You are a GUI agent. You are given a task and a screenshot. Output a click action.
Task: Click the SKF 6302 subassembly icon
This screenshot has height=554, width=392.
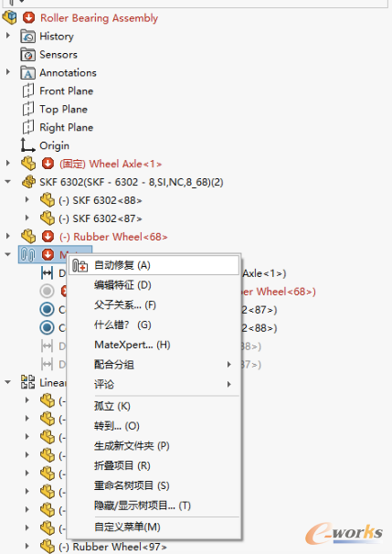[28, 182]
